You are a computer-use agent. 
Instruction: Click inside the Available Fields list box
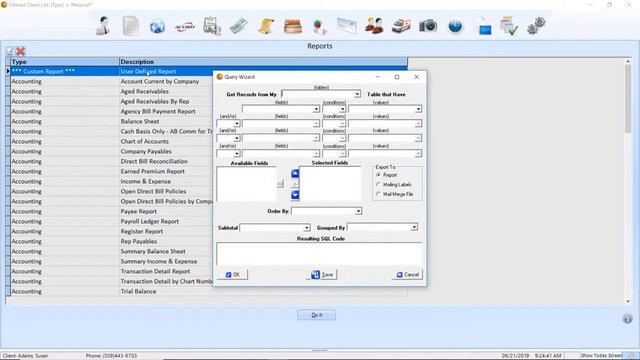tap(247, 184)
